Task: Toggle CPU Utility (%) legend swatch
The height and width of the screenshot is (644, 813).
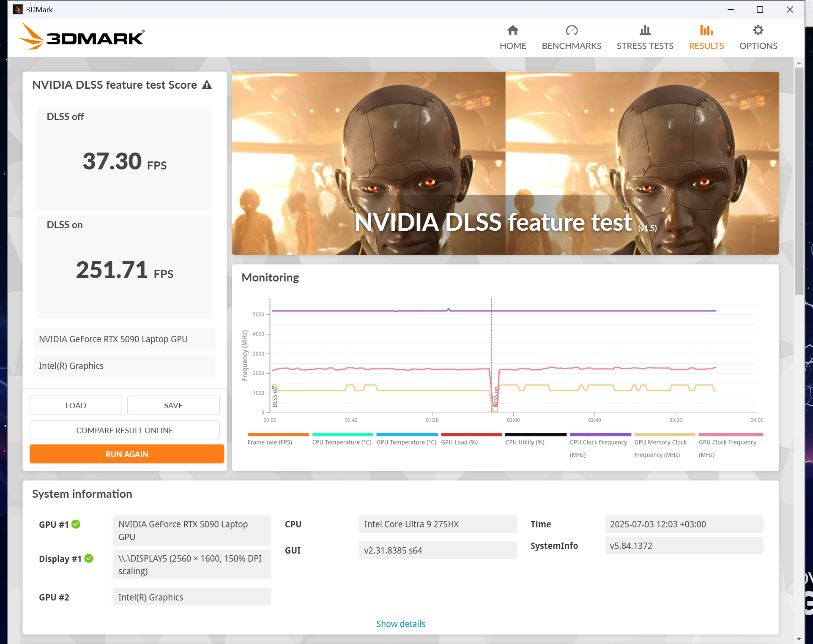Action: pyautogui.click(x=536, y=434)
